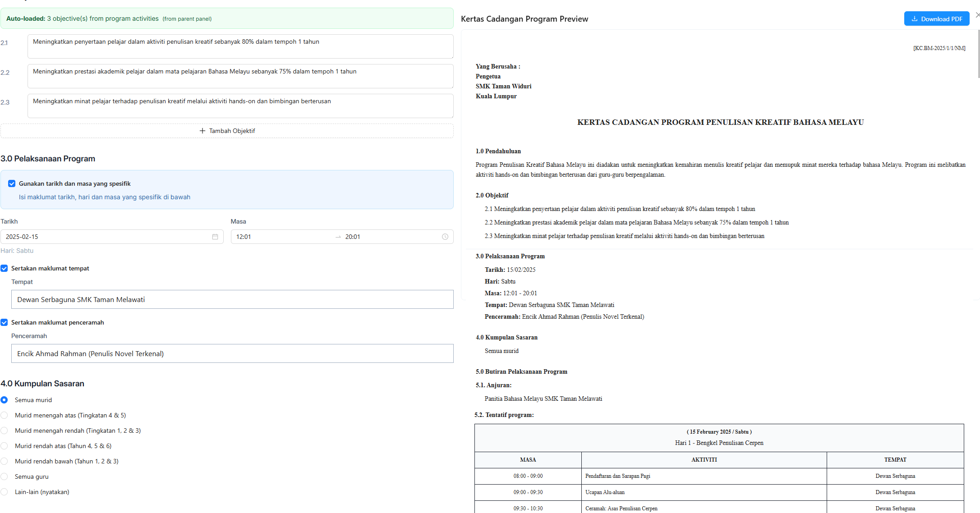Click the download icon on Download PDF button
Viewport: 980px width, 513px height.
click(x=915, y=18)
